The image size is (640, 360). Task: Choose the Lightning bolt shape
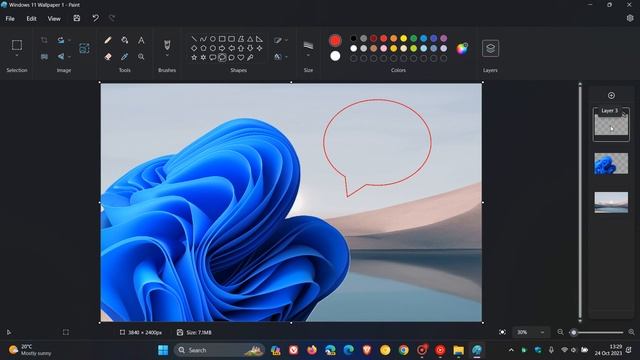250,58
